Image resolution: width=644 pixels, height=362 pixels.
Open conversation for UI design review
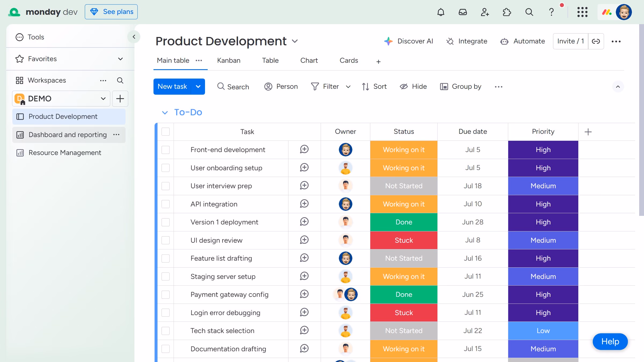(304, 240)
